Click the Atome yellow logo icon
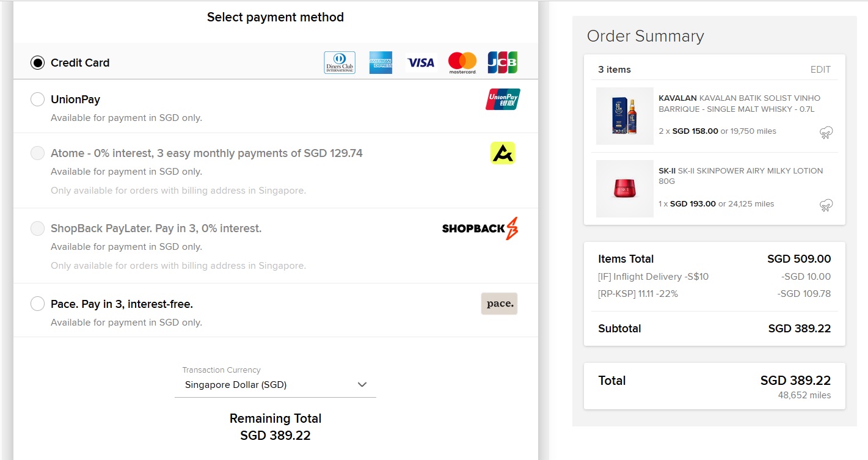This screenshot has height=460, width=868. click(503, 153)
